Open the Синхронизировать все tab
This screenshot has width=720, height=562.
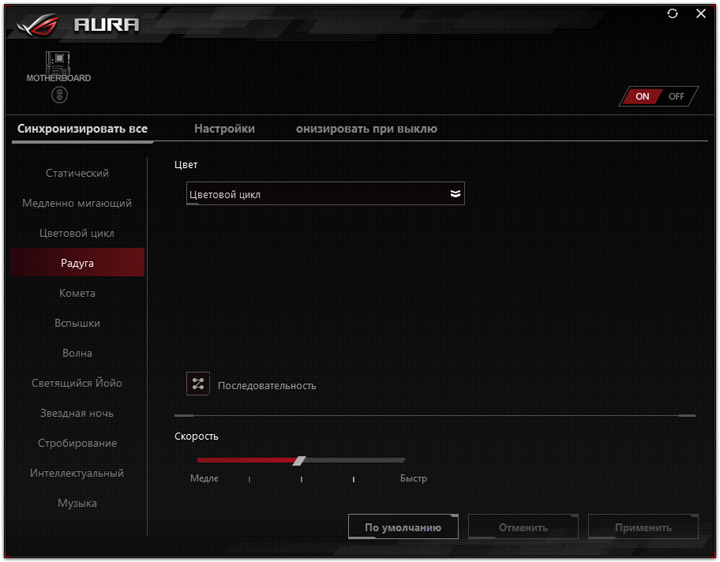[x=82, y=129]
